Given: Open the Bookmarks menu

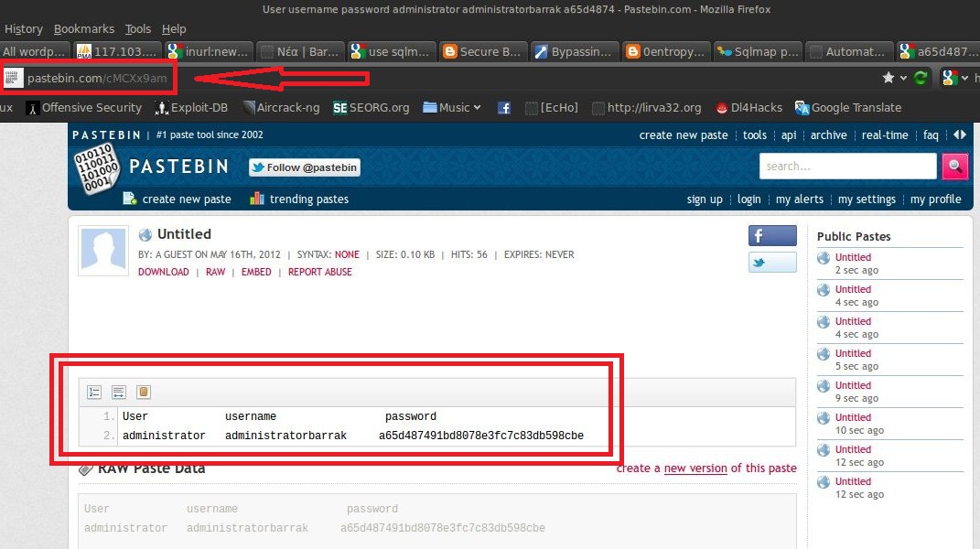Looking at the screenshot, I should pos(84,28).
